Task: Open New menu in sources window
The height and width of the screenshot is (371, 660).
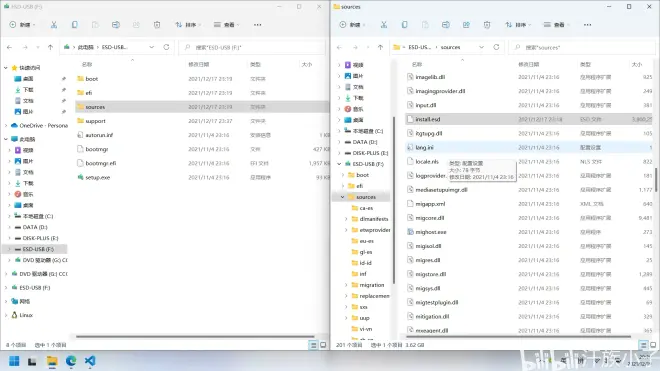Action: coord(352,25)
